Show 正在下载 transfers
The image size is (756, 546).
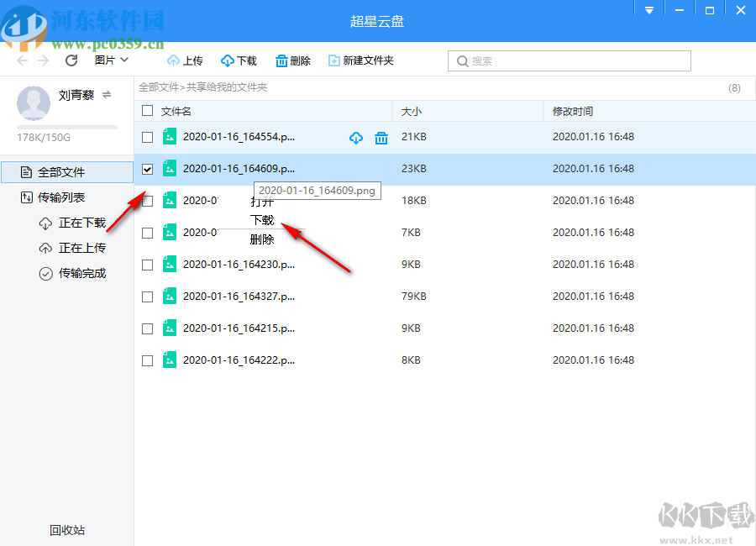point(72,223)
